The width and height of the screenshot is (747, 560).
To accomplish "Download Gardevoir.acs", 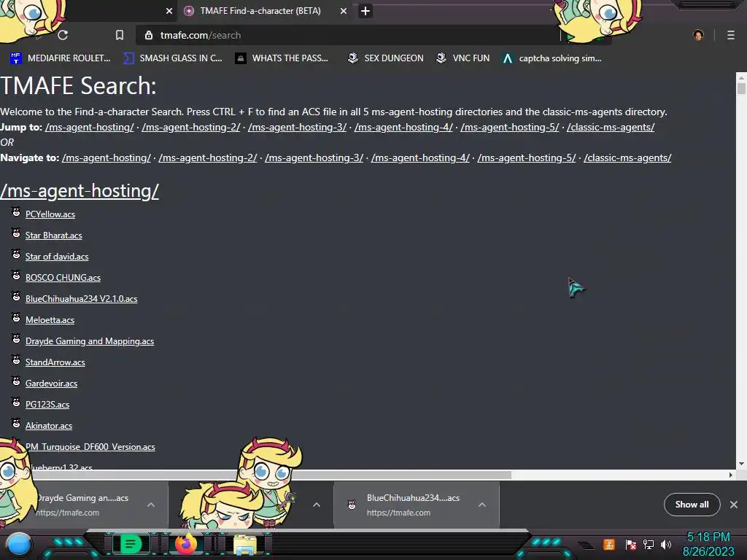I will [x=52, y=384].
